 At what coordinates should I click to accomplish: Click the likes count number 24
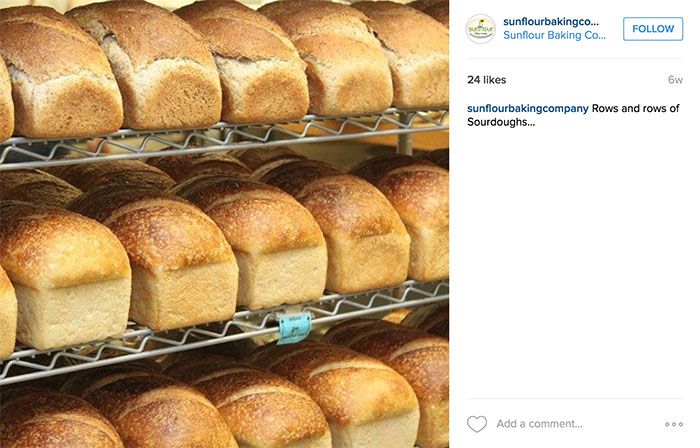474,80
